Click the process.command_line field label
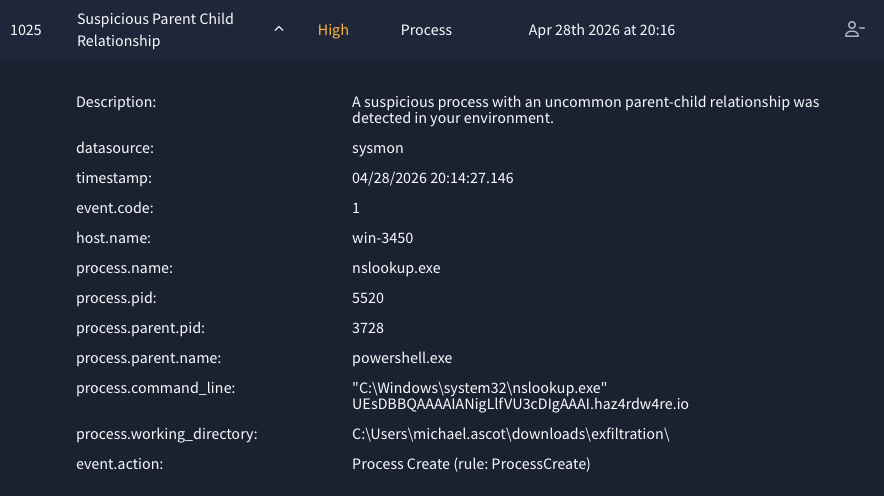 tap(156, 388)
